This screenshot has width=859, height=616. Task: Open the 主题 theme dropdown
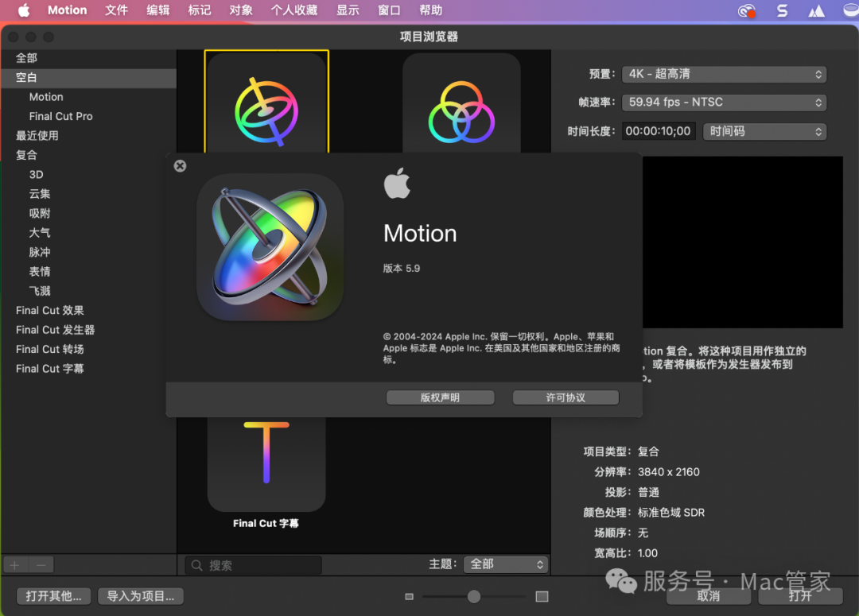pyautogui.click(x=506, y=564)
